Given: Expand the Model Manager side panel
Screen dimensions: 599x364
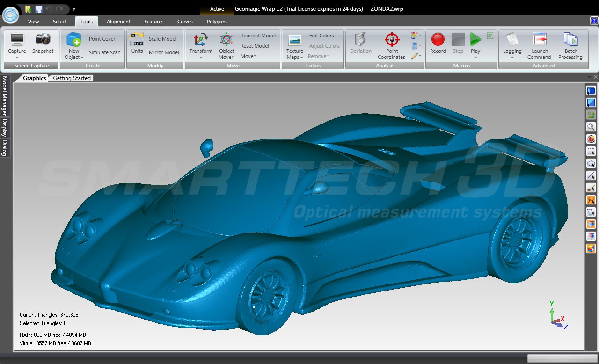Looking at the screenshot, I should click(5, 95).
